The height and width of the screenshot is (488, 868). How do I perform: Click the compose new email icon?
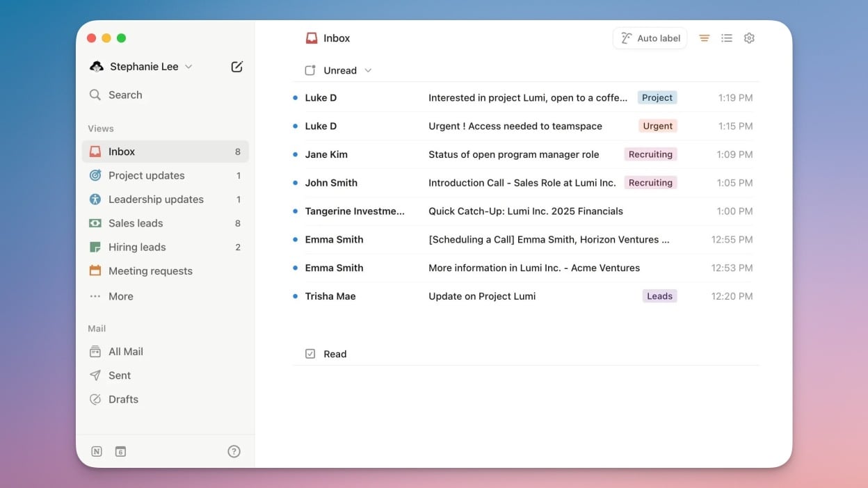tap(236, 67)
